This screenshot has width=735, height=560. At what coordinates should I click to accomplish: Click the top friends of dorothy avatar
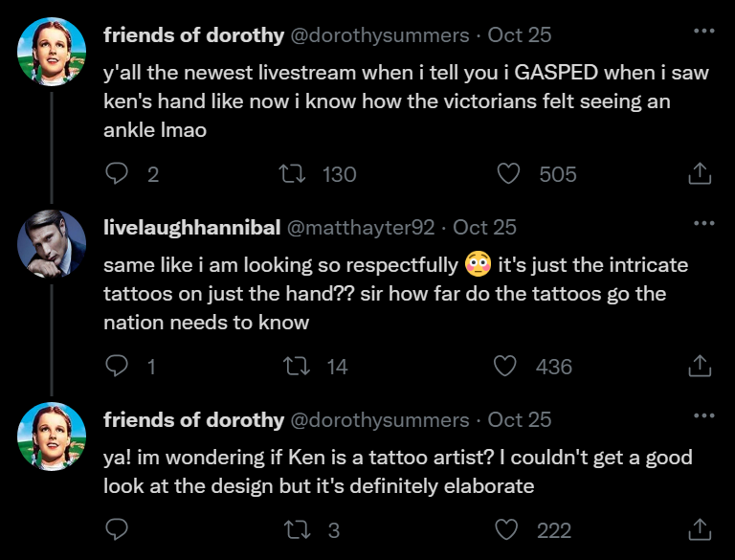click(52, 51)
